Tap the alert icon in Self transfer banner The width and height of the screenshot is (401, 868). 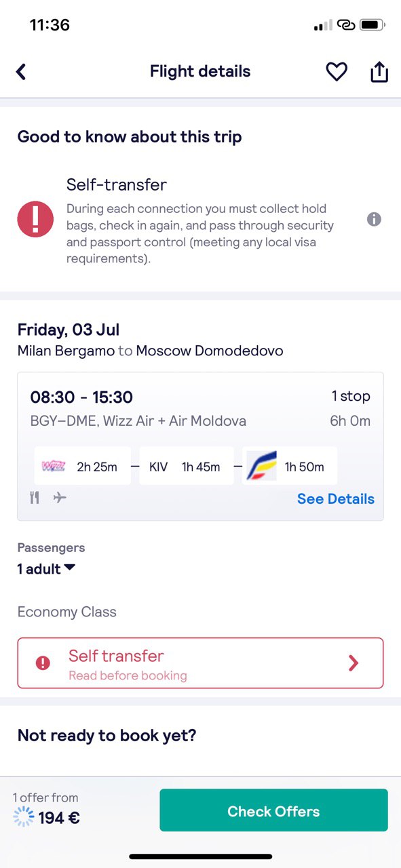coord(43,663)
